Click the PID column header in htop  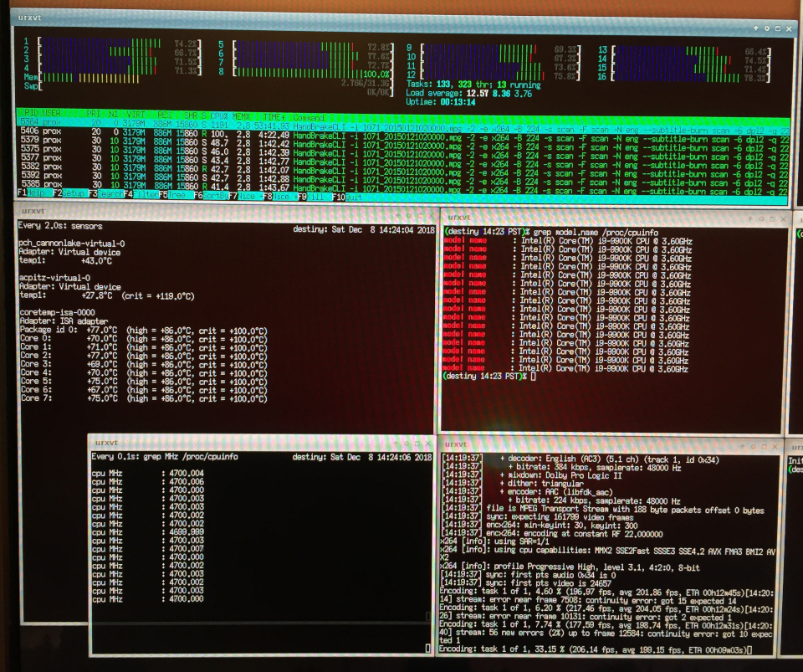point(29,112)
